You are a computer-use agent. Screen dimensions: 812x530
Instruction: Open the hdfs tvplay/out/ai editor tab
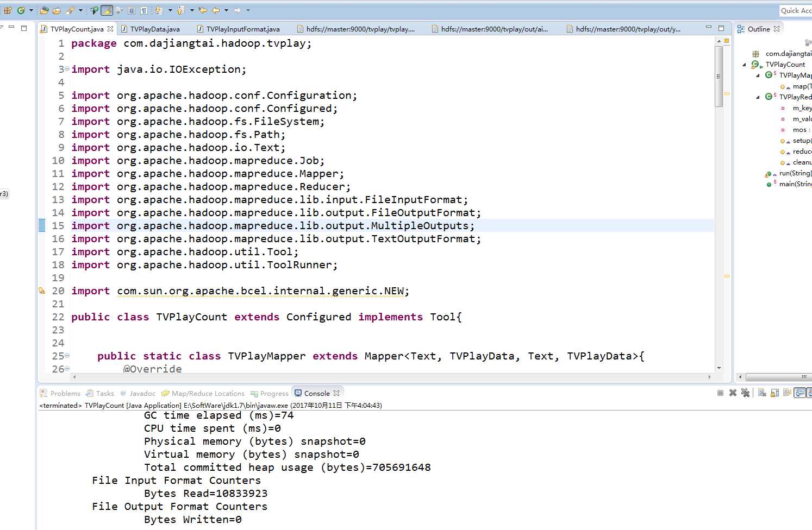[x=490, y=29]
